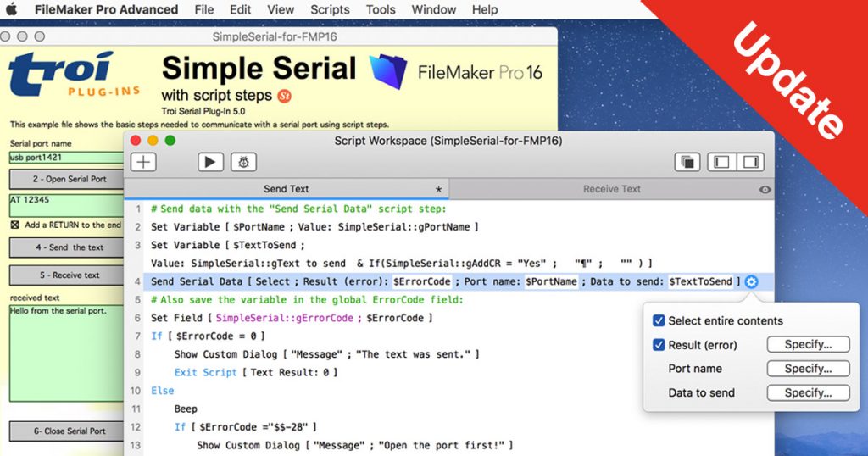Viewport: 868px width, 456px height.
Task: Select the Exit Script step
Action: [255, 372]
